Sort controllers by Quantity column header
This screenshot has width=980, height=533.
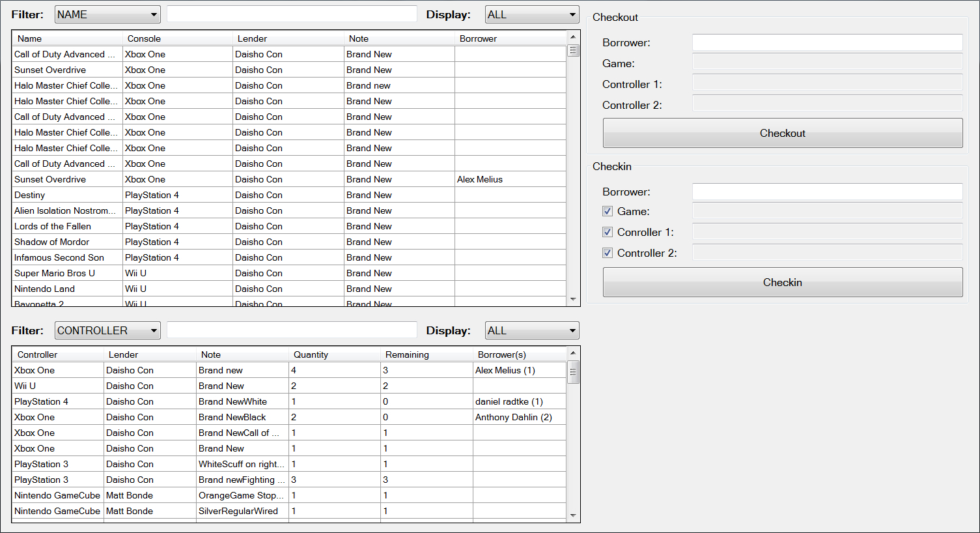point(333,354)
